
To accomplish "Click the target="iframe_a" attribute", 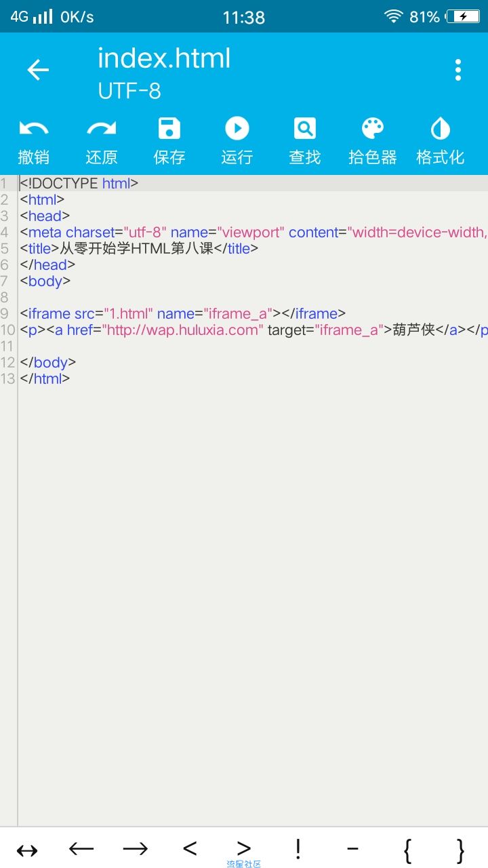I will (x=326, y=330).
